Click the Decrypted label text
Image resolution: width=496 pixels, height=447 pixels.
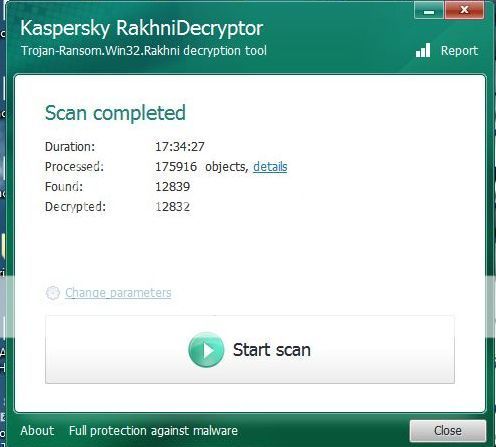pyautogui.click(x=75, y=207)
